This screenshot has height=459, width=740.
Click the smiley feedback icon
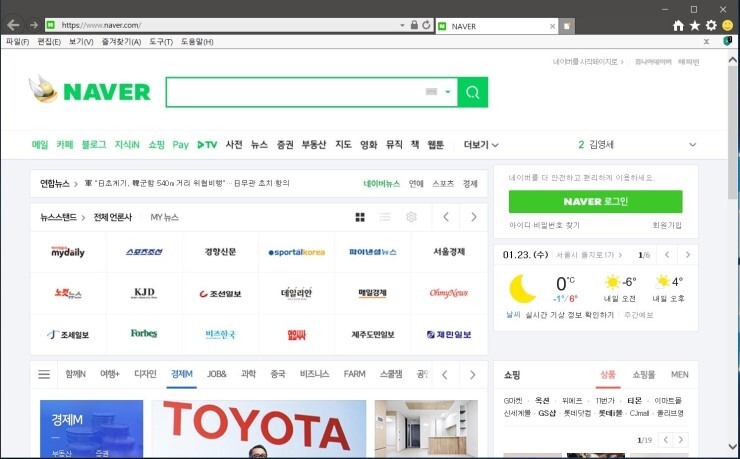[x=728, y=25]
